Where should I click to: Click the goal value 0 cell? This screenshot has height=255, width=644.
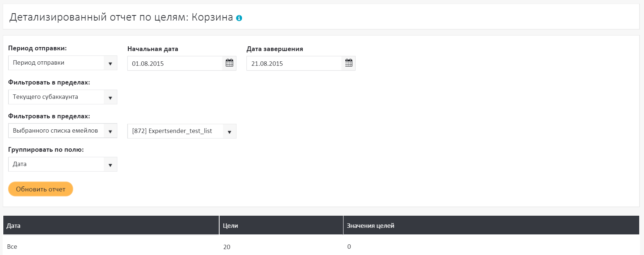click(x=349, y=247)
